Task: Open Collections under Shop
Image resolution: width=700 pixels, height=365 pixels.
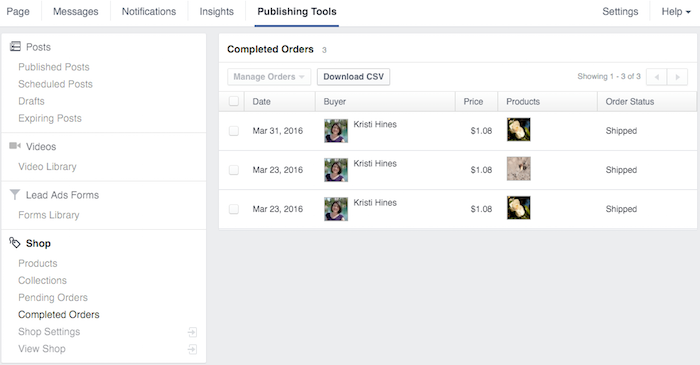Action: (x=42, y=280)
